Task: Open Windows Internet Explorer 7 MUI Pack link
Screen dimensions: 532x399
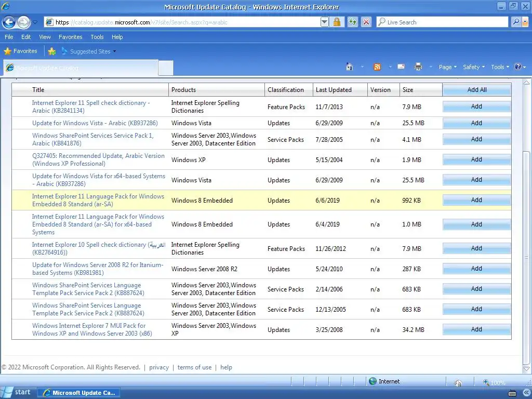Action: pyautogui.click(x=92, y=329)
